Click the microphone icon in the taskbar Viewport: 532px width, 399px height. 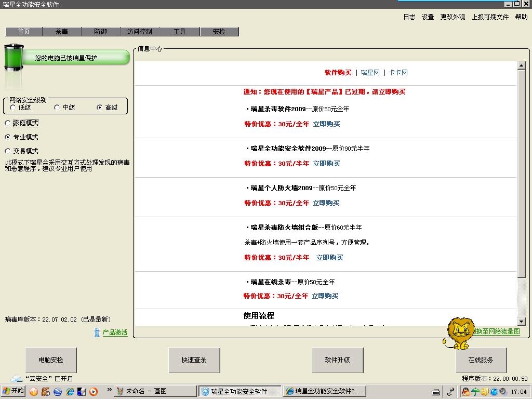tap(450, 392)
